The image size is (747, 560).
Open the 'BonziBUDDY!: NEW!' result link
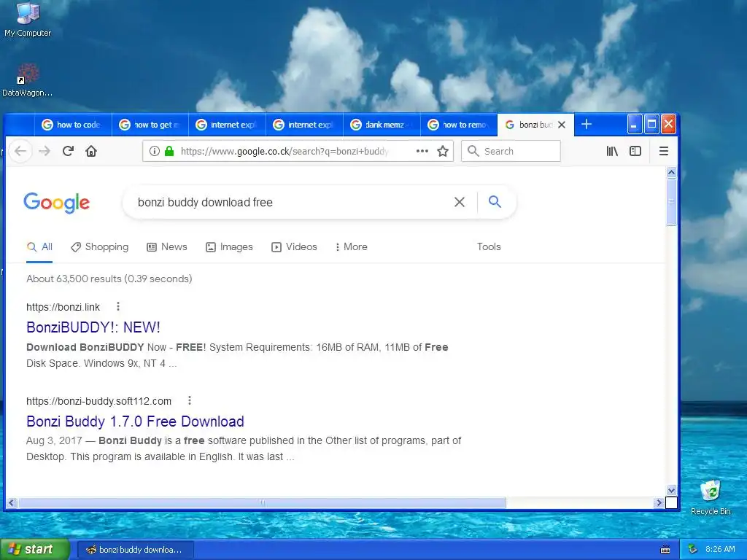93,327
